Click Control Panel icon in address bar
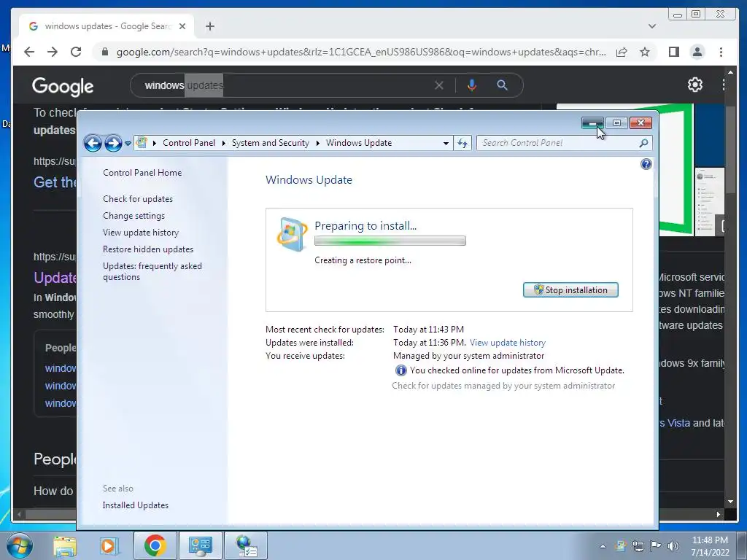747x560 pixels. 142,142
